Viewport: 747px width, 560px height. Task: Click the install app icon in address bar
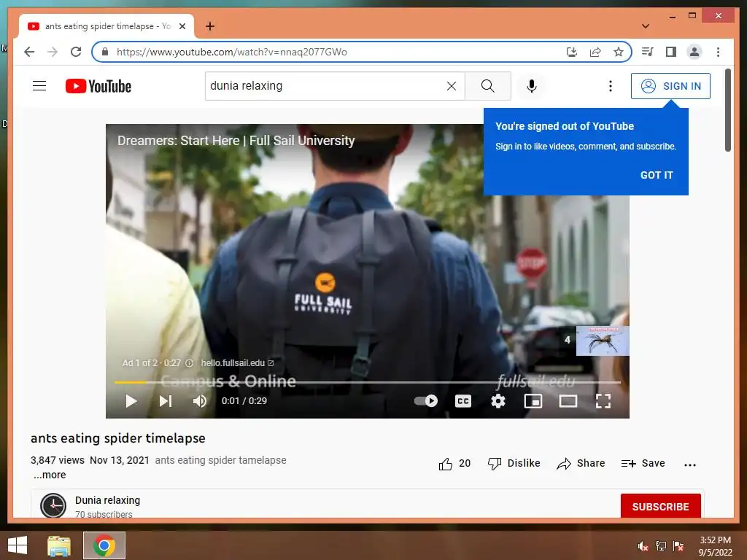click(572, 52)
